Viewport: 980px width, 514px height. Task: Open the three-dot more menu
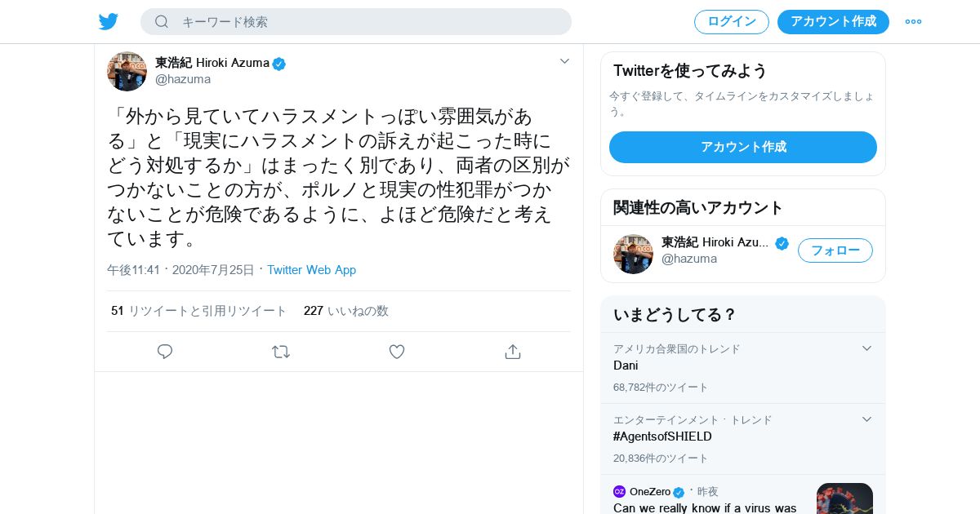(913, 22)
